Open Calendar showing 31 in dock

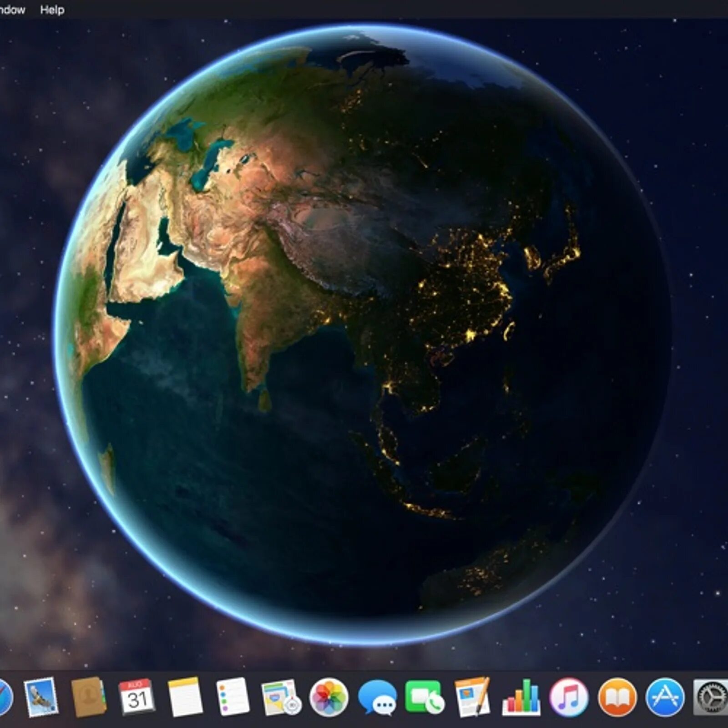[136, 697]
